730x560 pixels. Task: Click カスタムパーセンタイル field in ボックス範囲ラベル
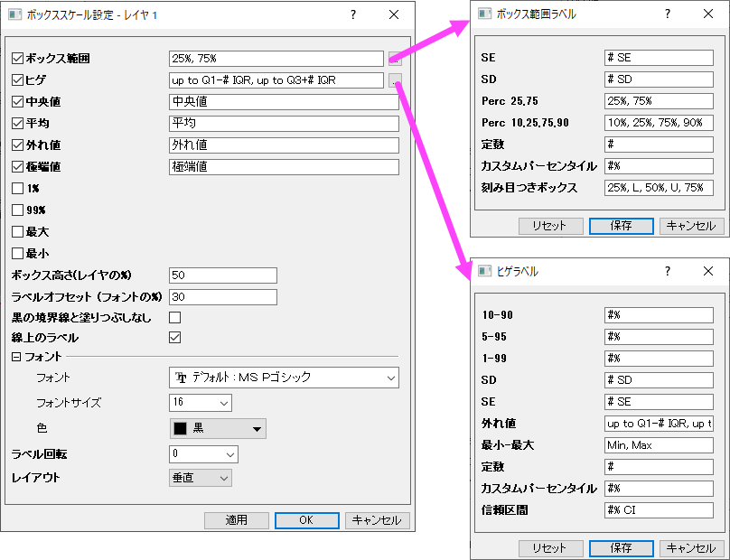659,166
